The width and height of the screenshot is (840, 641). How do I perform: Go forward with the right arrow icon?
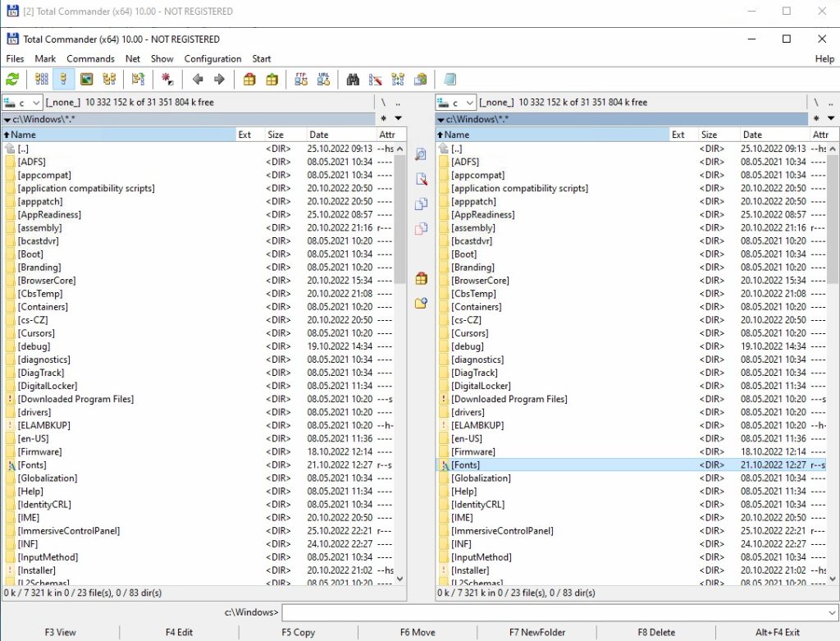219,80
